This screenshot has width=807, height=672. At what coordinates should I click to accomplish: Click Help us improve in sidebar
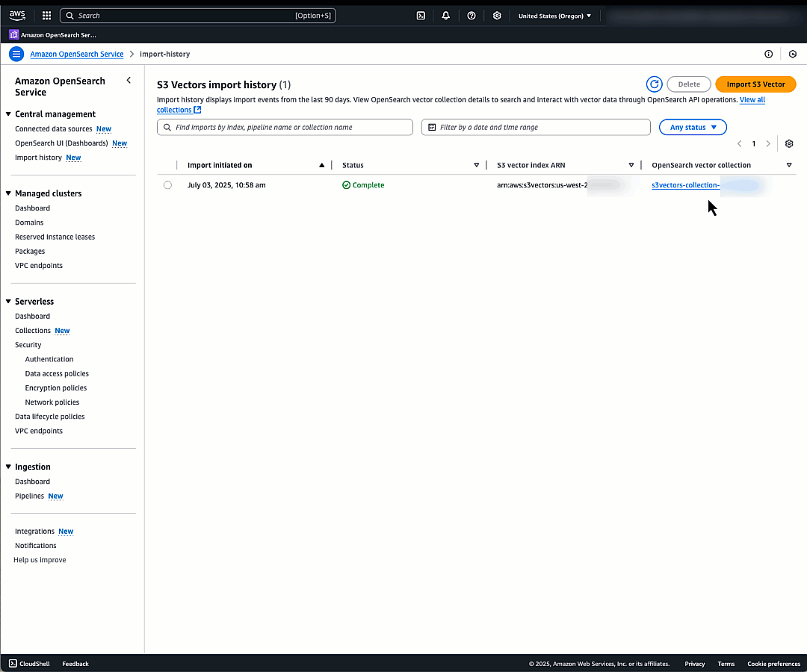40,560
